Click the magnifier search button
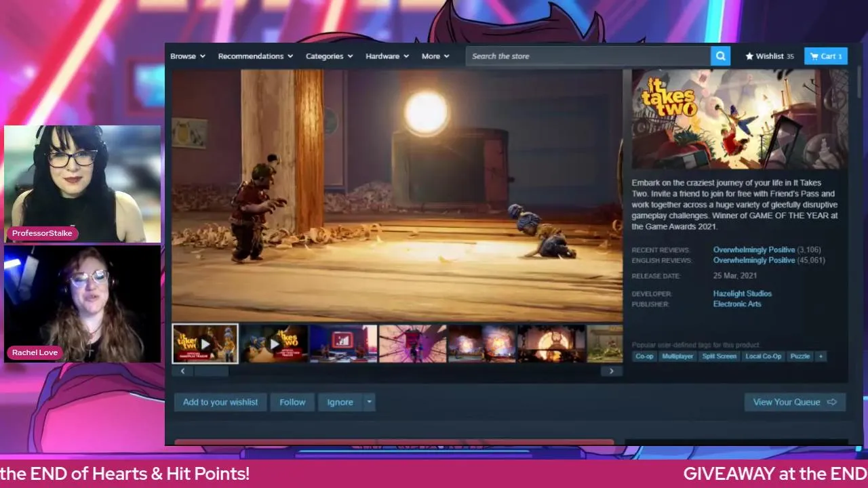868x488 pixels. [x=720, y=56]
